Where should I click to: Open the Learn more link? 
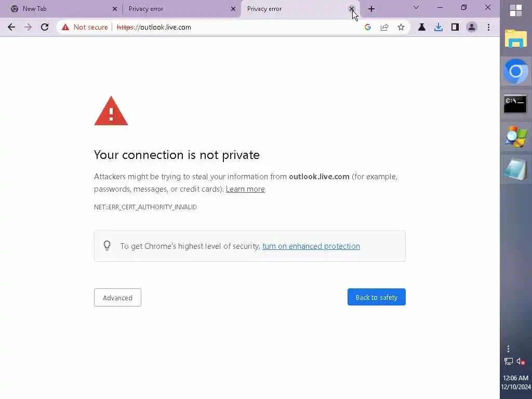(x=245, y=189)
